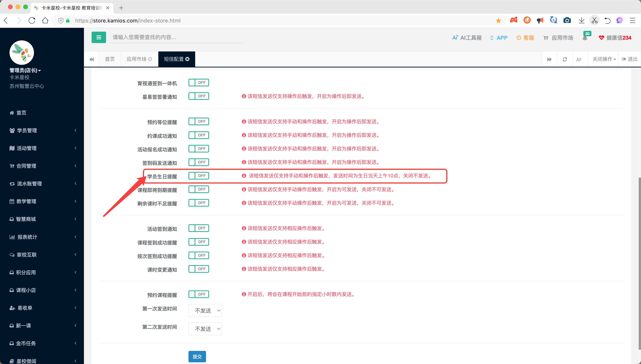641x364 pixels.
Task: Click the scissors clip icon
Action: tap(594, 21)
